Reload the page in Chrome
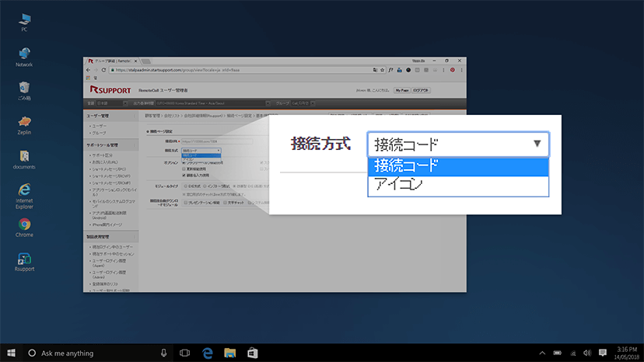 point(103,70)
